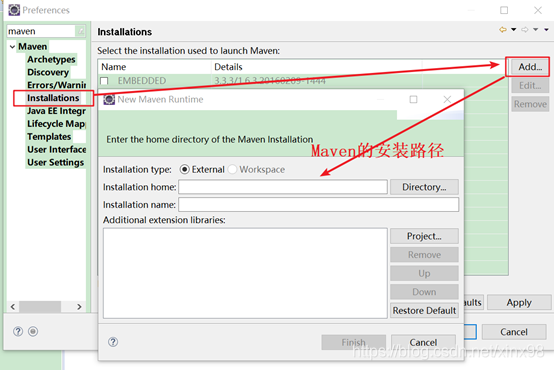Click Restore Default button
The image size is (554, 370).
click(424, 311)
